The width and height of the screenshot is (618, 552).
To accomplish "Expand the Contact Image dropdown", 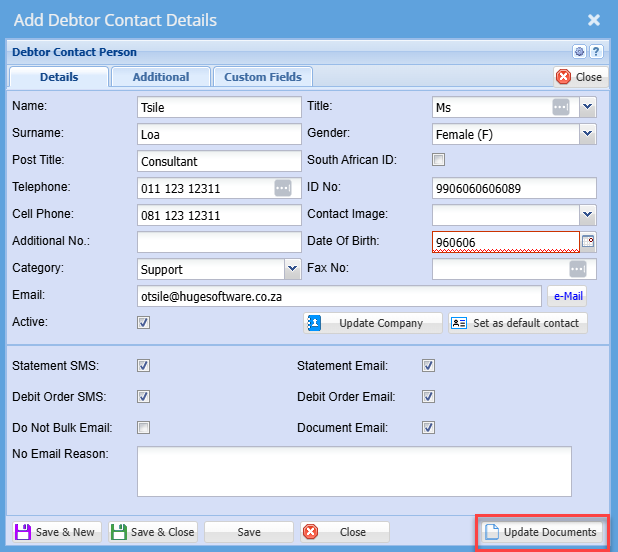I will [587, 214].
